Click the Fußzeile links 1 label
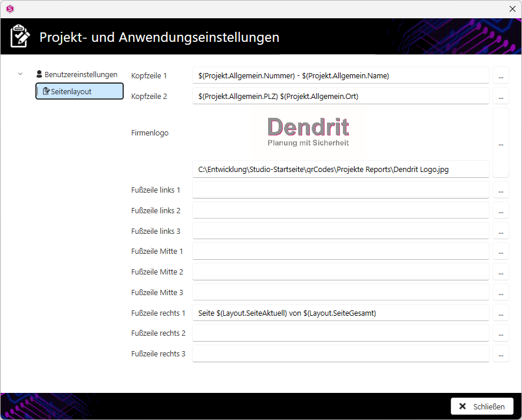Screen dimensions: 522x420 click(x=156, y=190)
